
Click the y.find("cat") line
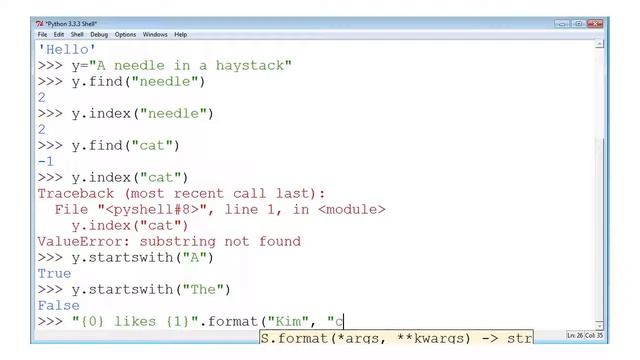109,146
